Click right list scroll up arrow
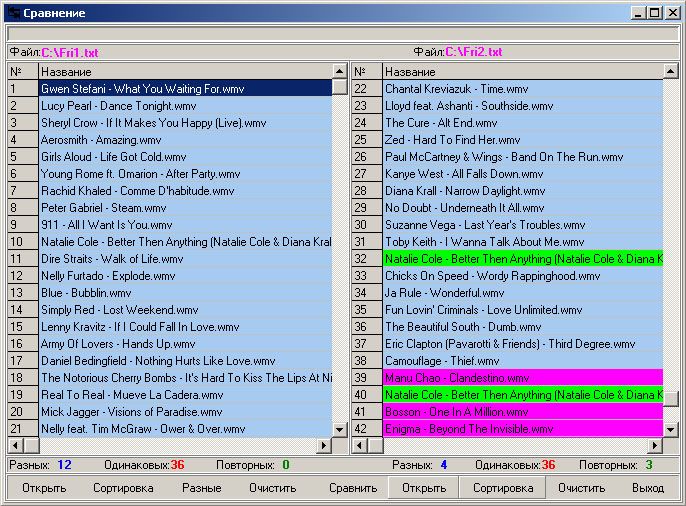 coord(670,71)
